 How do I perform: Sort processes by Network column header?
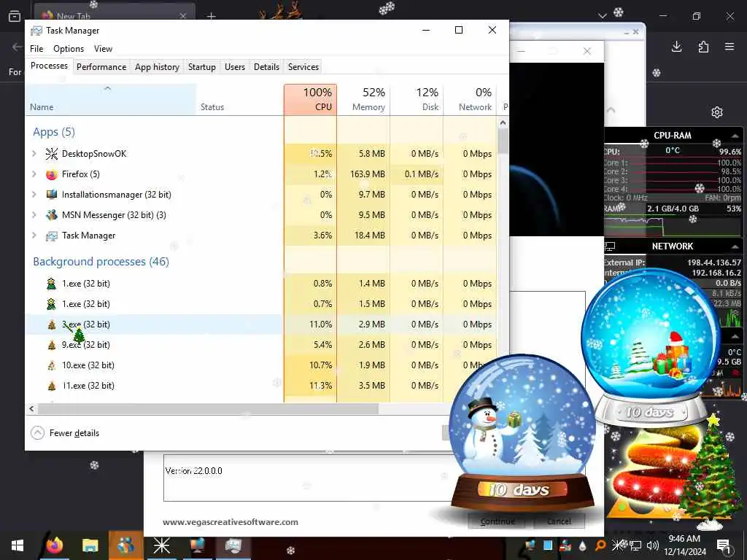point(471,99)
